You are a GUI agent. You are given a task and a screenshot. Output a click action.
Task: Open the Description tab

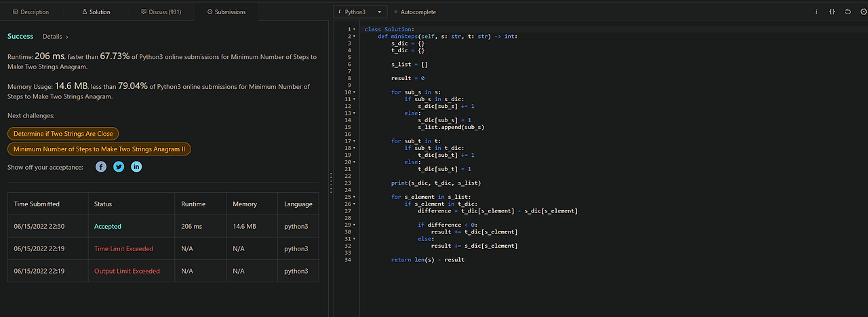point(31,12)
